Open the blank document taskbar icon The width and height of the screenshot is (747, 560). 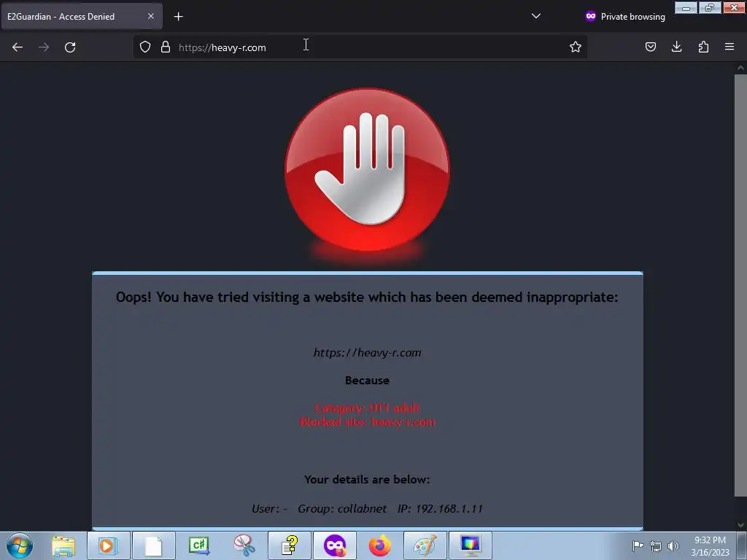coord(153,545)
